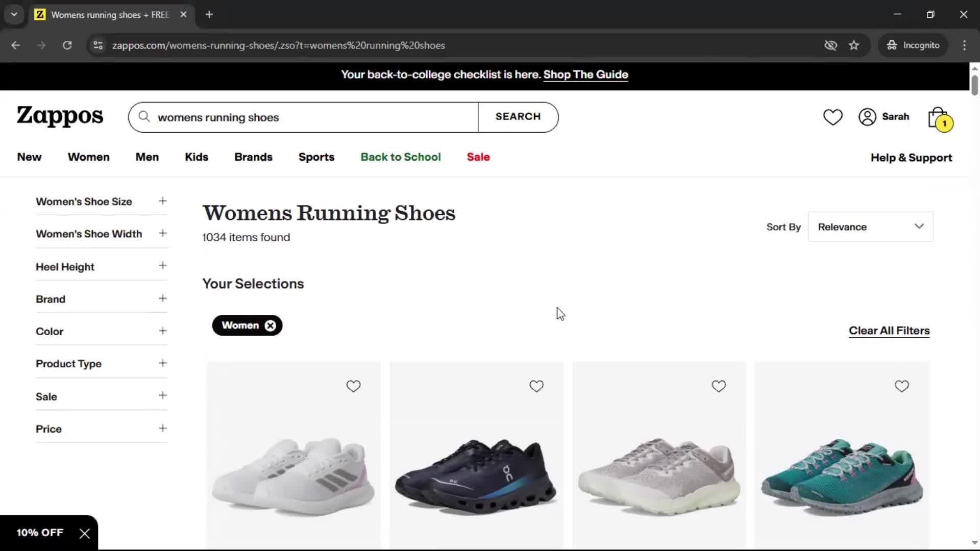Click the Incognito indicator
980x551 pixels.
tap(913, 45)
